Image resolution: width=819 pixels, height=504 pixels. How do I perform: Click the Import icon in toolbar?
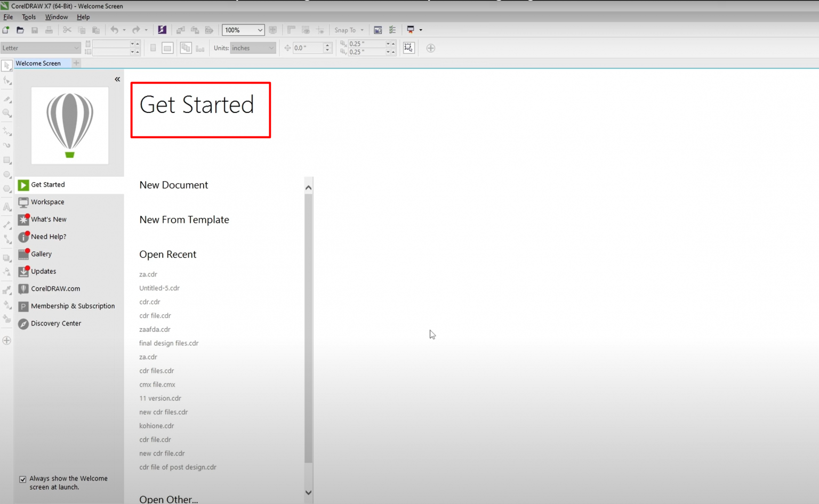click(181, 30)
